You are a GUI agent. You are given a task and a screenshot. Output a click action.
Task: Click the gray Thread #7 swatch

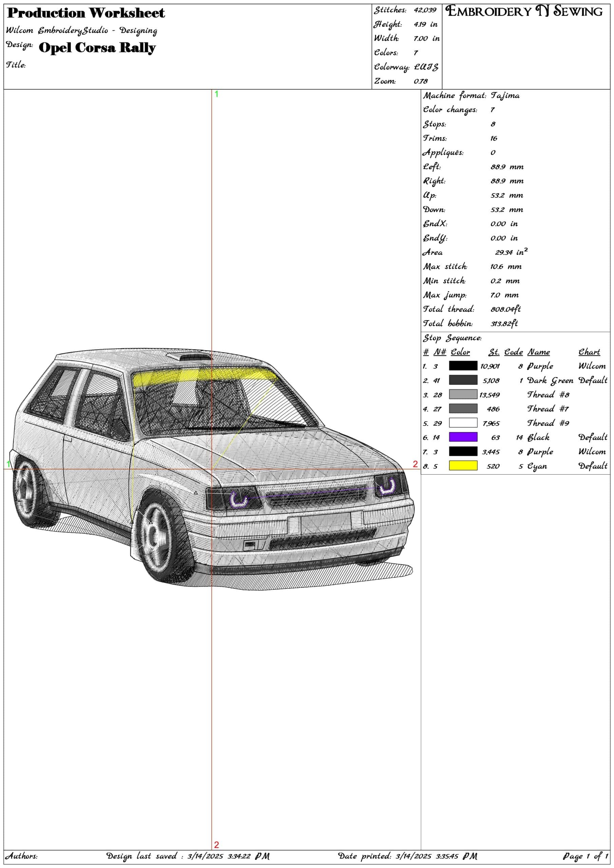pos(463,408)
